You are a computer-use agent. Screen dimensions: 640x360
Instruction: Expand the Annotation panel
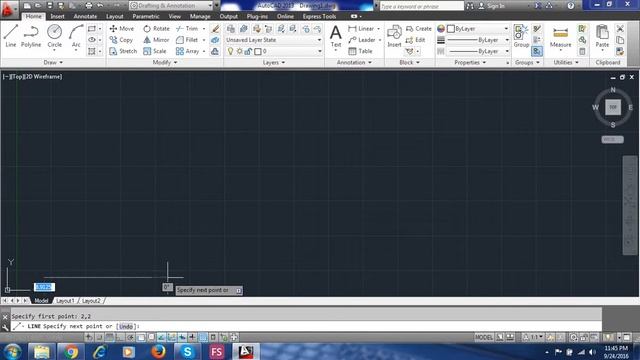[x=354, y=62]
